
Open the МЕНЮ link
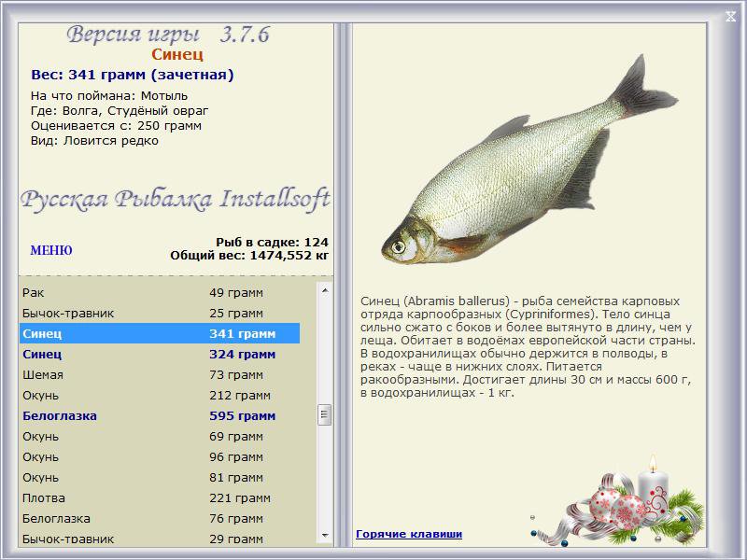tap(51, 250)
